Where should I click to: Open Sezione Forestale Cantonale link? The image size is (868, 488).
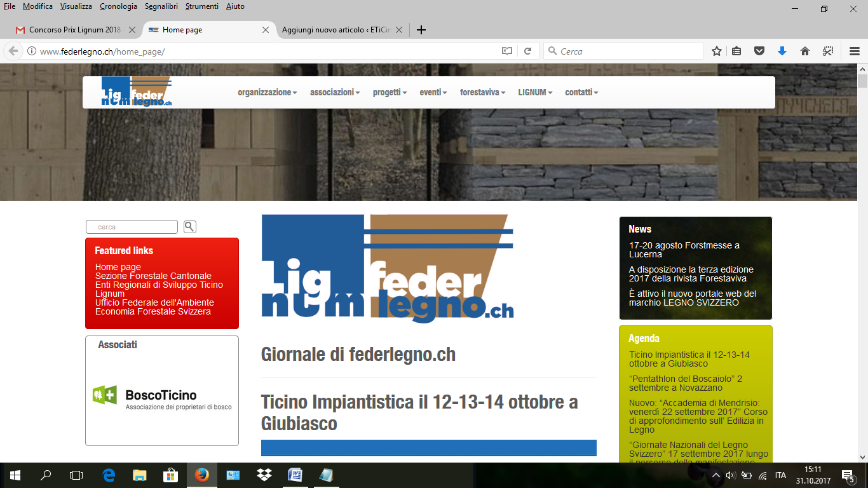point(153,276)
